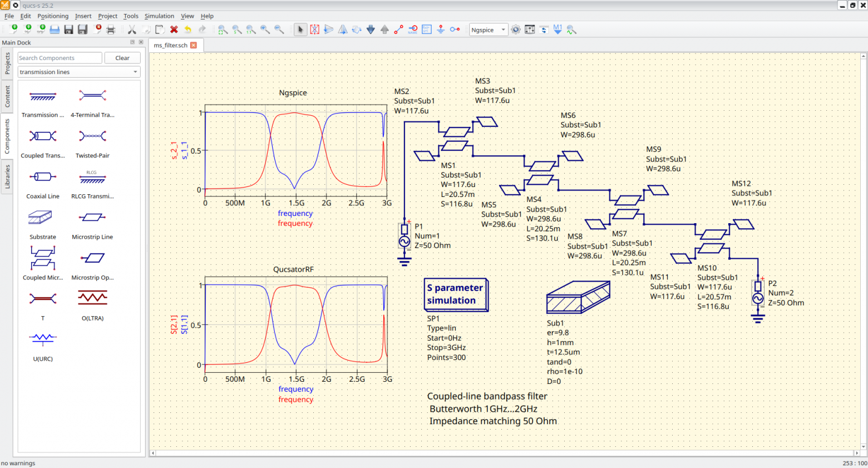Switch to the Libraries dock tab
Viewport: 868px width, 468px height.
pyautogui.click(x=7, y=176)
